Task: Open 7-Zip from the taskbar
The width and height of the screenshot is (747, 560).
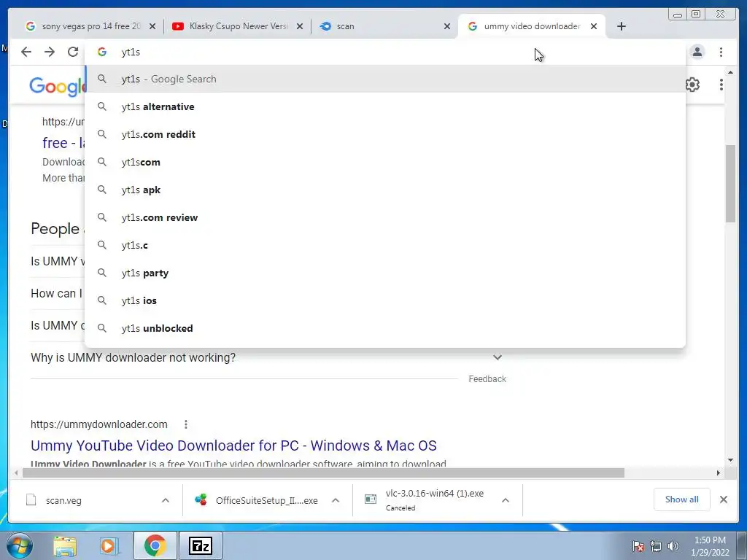Action: (201, 545)
